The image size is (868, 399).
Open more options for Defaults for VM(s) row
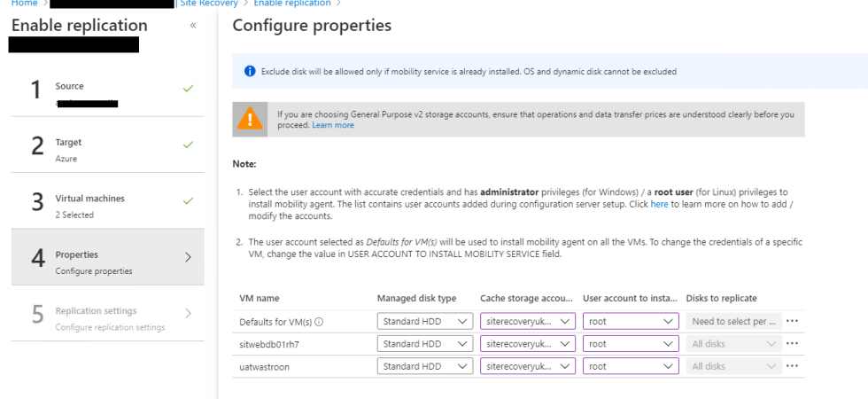tap(792, 321)
